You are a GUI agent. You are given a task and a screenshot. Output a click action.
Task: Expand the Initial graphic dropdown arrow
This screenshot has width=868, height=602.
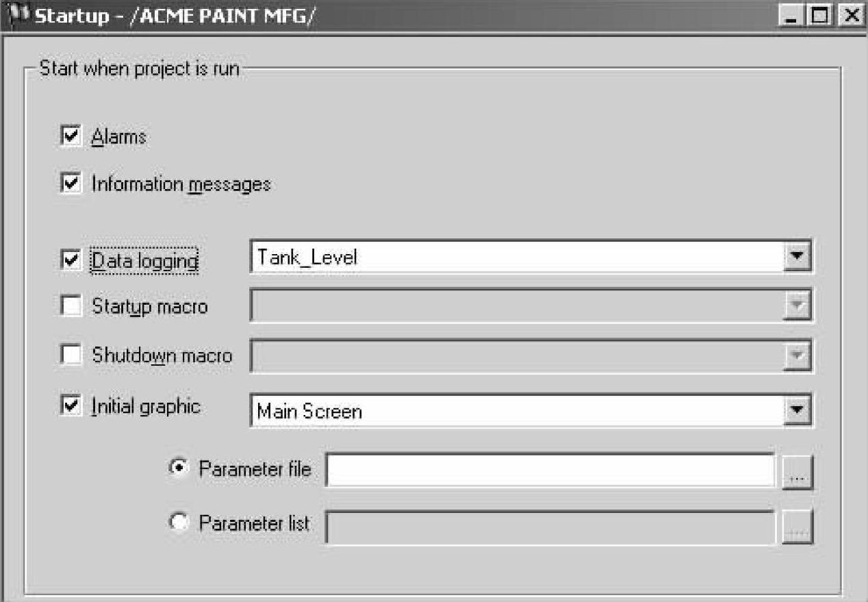[x=795, y=411]
